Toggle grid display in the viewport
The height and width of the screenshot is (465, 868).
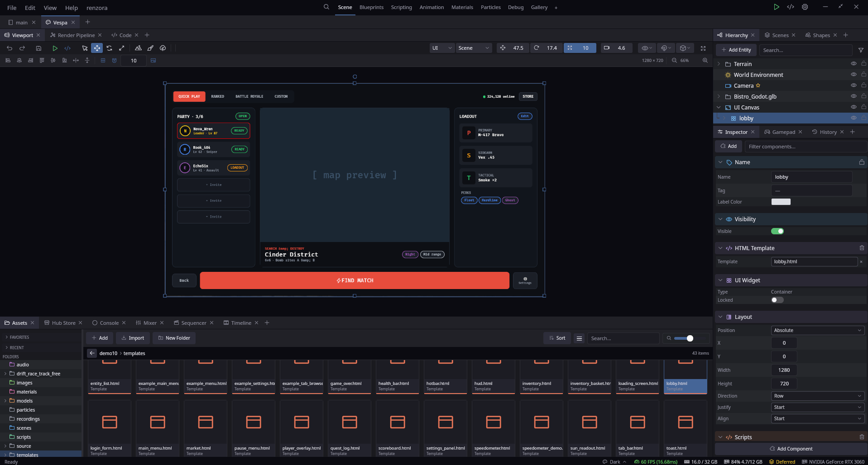pyautogui.click(x=103, y=60)
